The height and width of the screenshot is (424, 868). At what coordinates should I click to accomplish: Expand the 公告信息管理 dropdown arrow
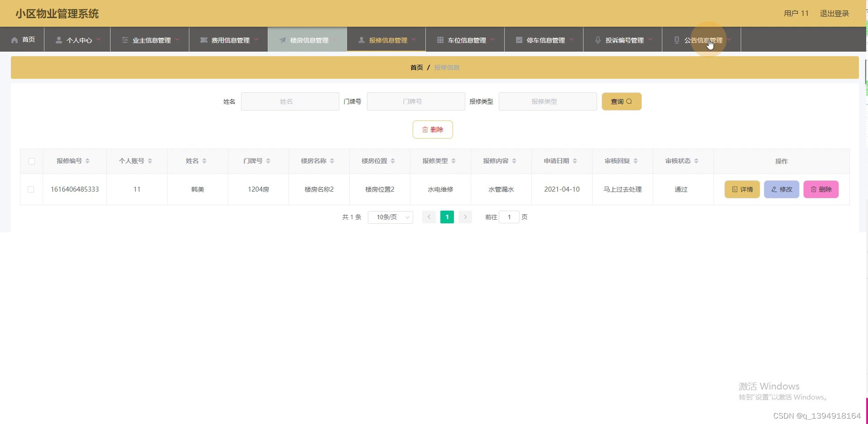(x=729, y=39)
